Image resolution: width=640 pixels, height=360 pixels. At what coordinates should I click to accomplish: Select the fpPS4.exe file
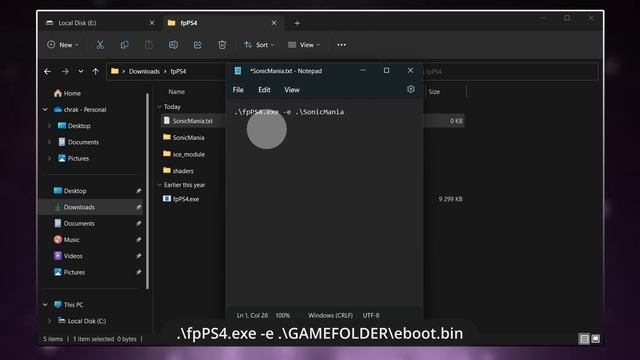[x=186, y=199]
